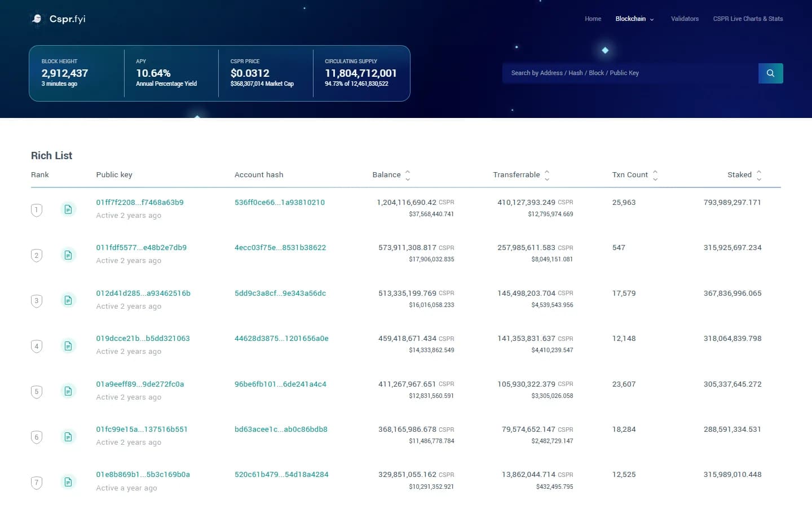This screenshot has width=812, height=508.
Task: Open public key 011fdf5577...e48b2e7db9
Action: 141,247
